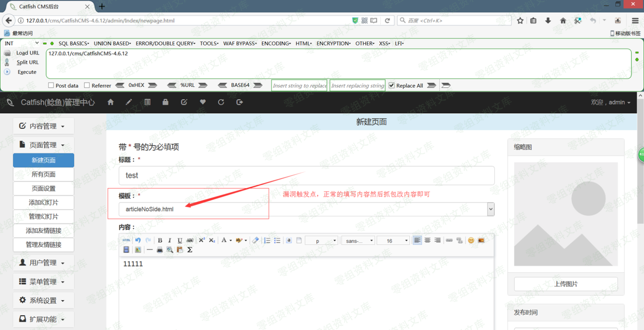Click the lock icon in admin navbar
This screenshot has width=644, height=330.
[165, 102]
